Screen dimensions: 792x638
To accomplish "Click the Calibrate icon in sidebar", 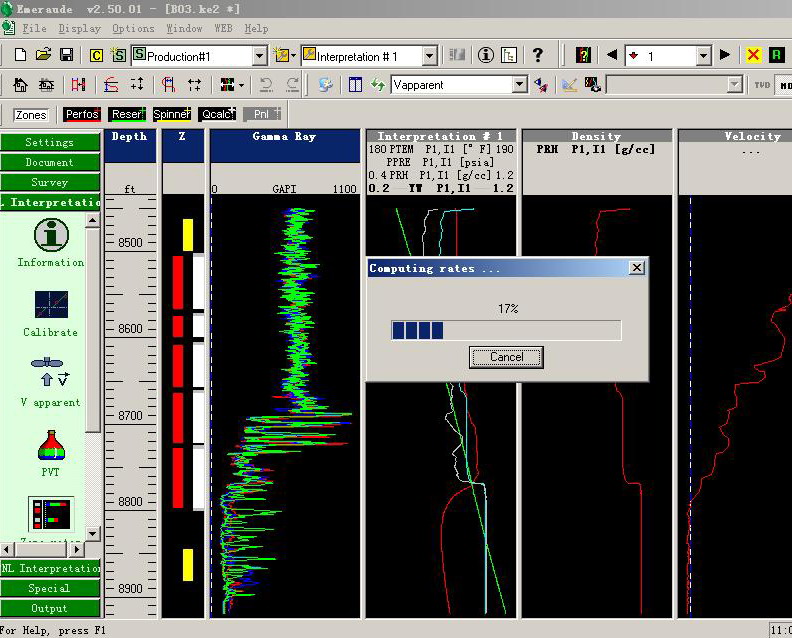I will pyautogui.click(x=50, y=304).
